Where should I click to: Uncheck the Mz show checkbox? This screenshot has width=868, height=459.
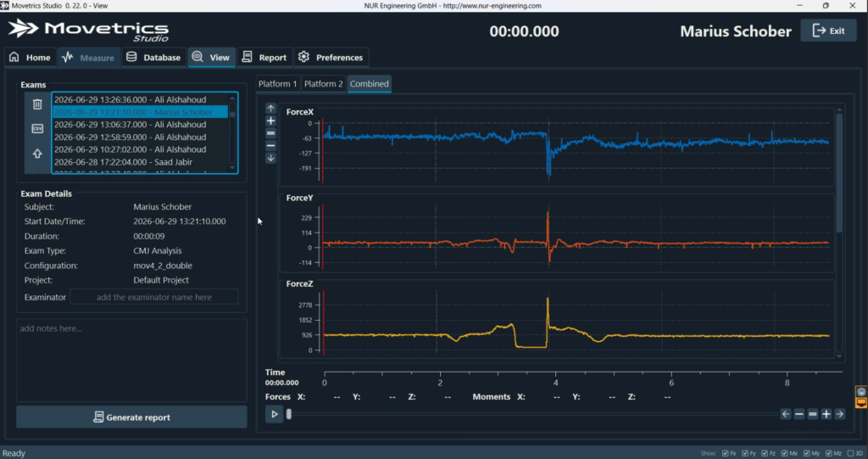pyautogui.click(x=829, y=453)
